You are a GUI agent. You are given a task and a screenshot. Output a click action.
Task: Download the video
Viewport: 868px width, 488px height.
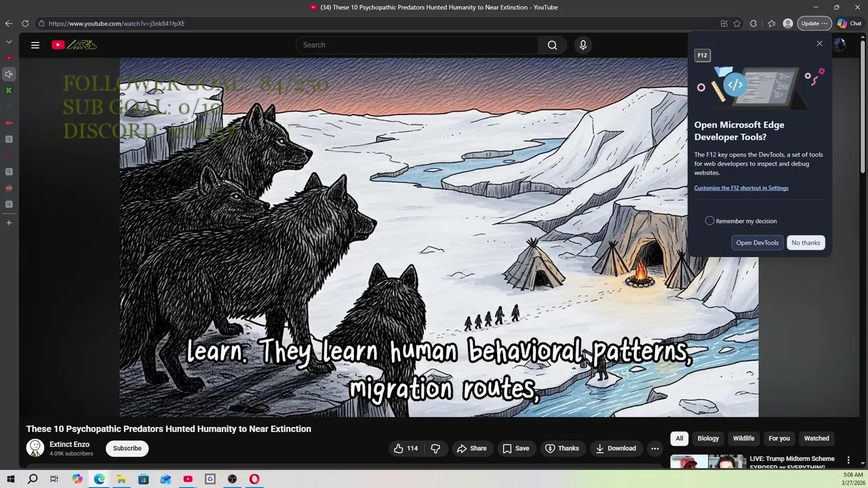[616, 448]
